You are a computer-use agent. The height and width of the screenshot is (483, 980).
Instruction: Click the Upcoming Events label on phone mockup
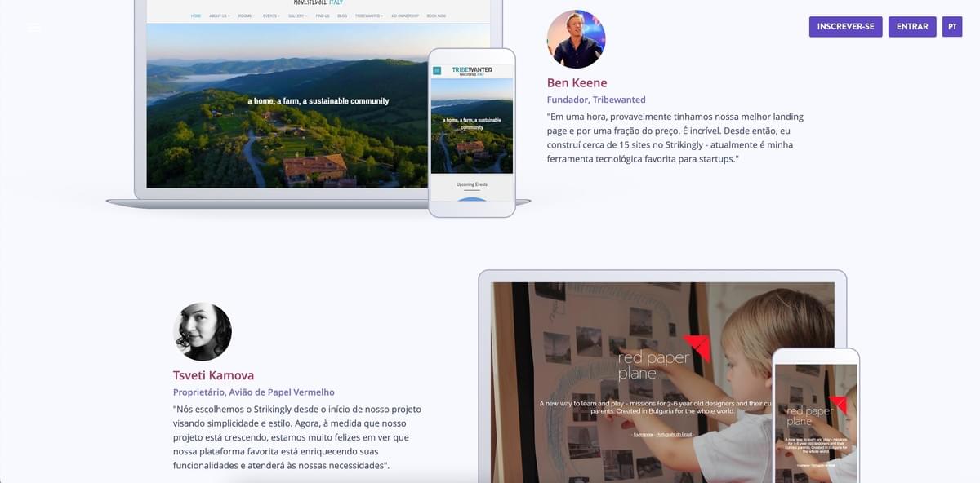pos(472,184)
